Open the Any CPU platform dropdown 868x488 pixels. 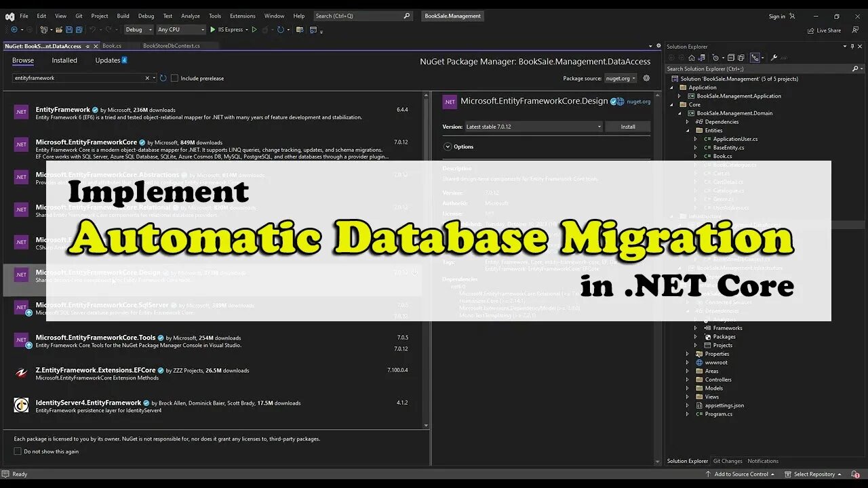click(x=180, y=30)
